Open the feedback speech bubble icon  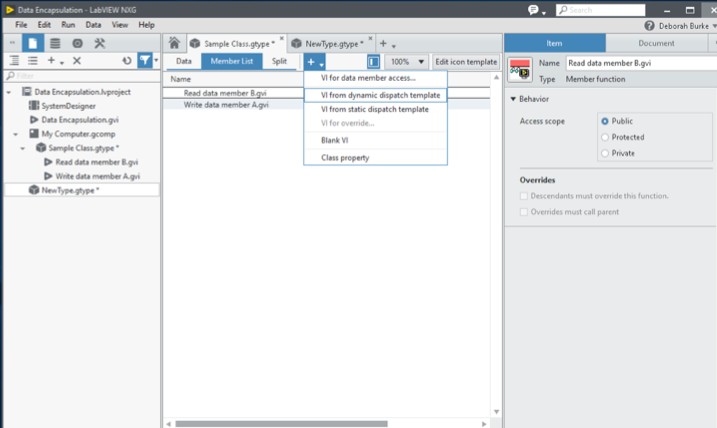(x=533, y=10)
